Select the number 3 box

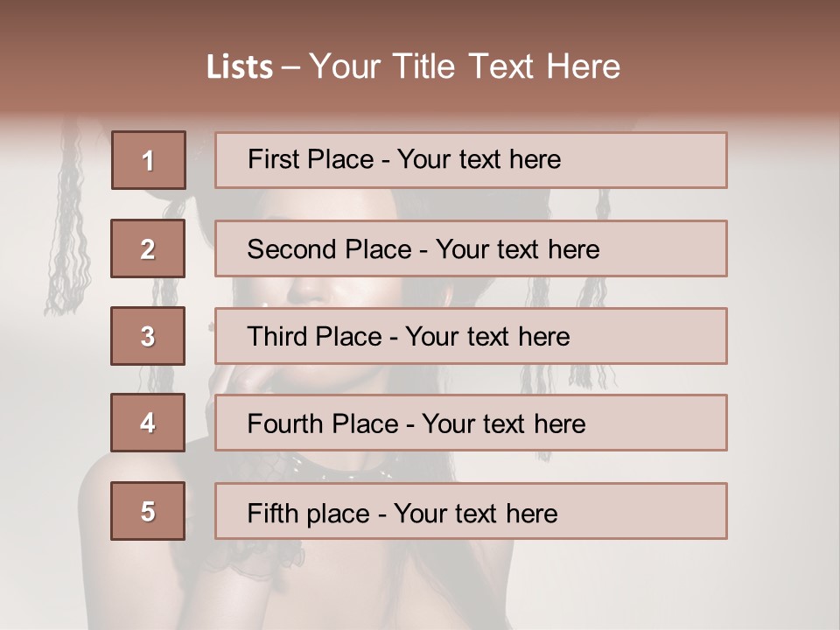[x=148, y=336]
